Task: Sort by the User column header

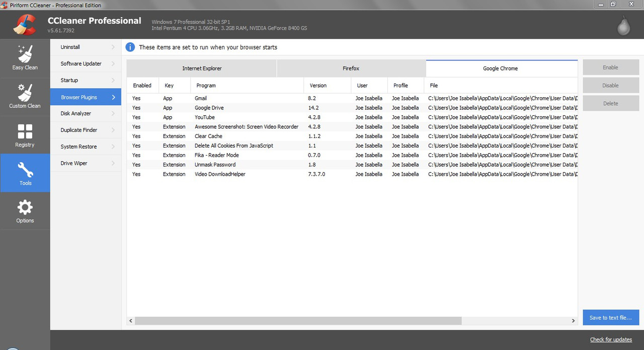Action: point(369,86)
